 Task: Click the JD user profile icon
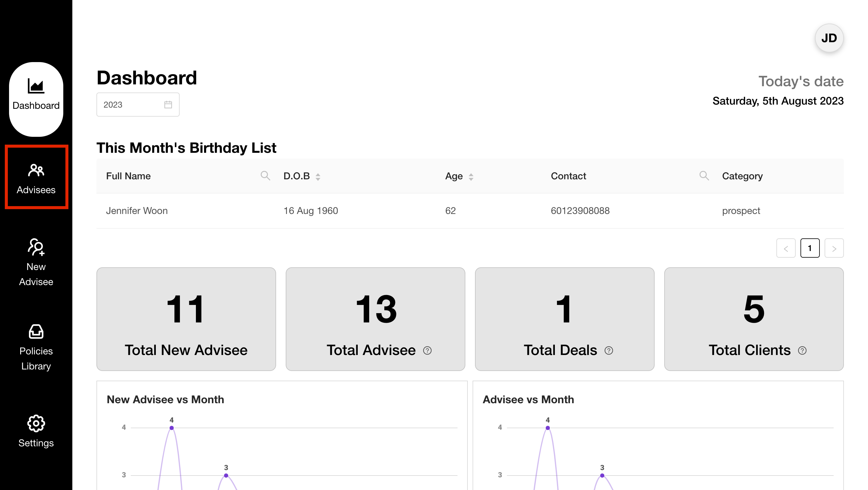coord(830,38)
